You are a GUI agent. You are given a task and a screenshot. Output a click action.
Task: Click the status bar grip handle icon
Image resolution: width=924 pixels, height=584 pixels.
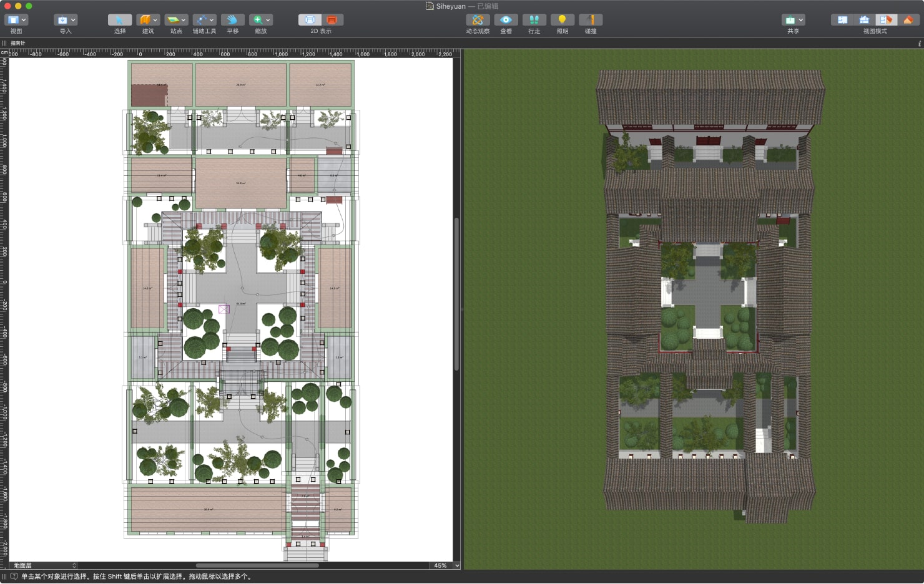click(4, 577)
